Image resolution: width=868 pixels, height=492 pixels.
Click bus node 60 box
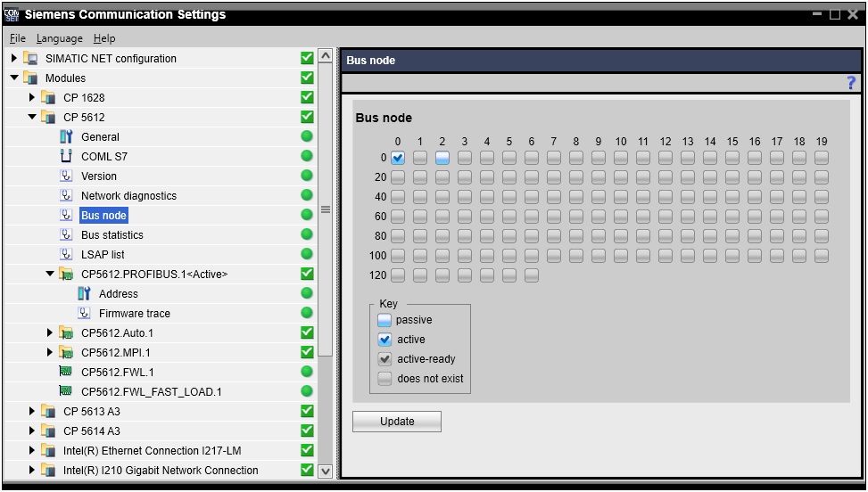[x=398, y=217]
